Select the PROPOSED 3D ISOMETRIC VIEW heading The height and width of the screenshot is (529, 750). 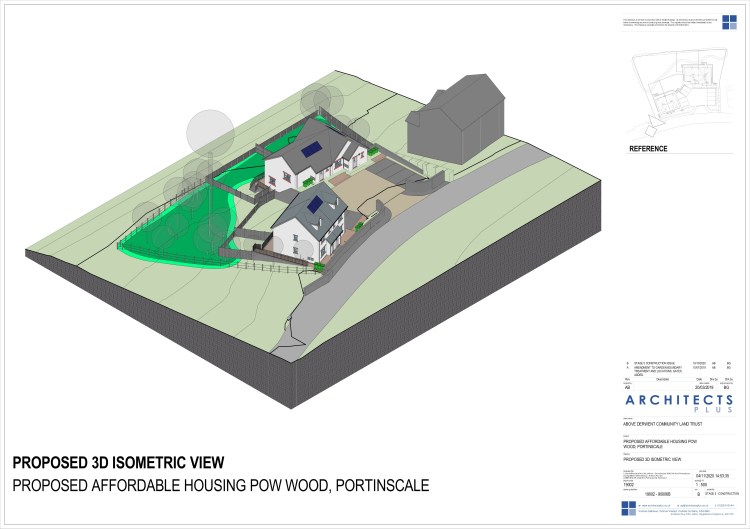coord(118,463)
